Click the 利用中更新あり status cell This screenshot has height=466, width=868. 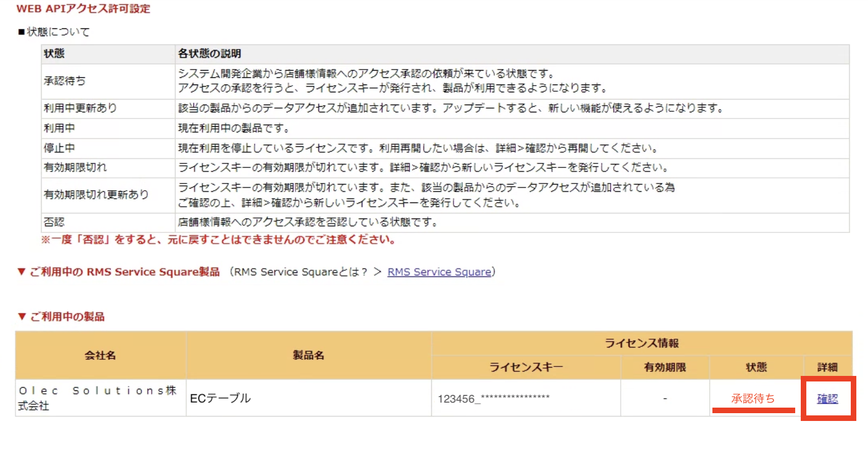coord(108,108)
